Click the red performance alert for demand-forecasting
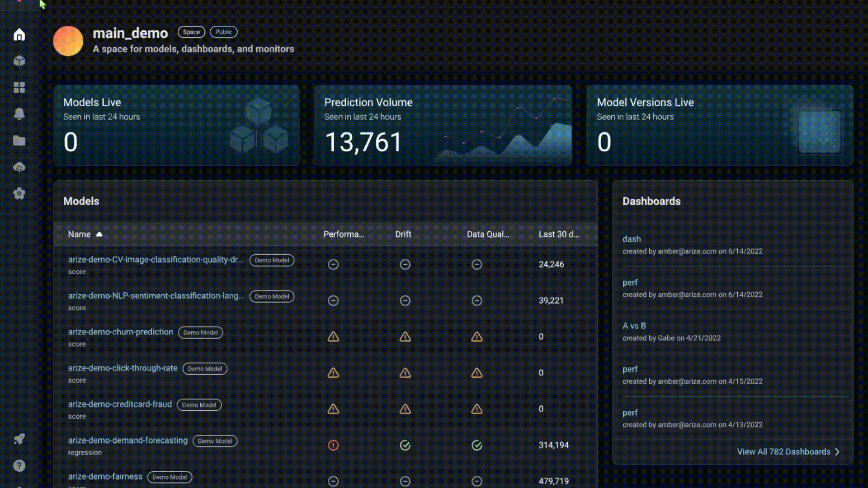868x488 pixels. click(x=333, y=445)
